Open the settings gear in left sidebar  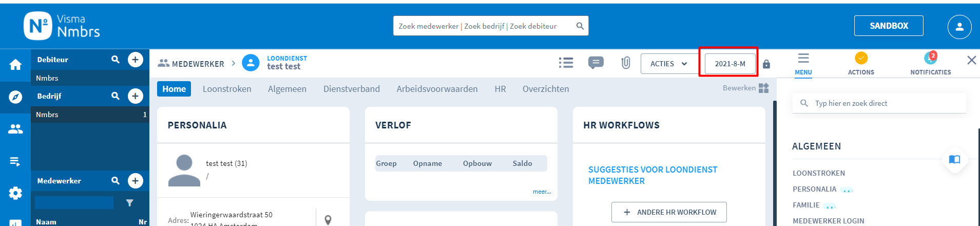[x=15, y=193]
